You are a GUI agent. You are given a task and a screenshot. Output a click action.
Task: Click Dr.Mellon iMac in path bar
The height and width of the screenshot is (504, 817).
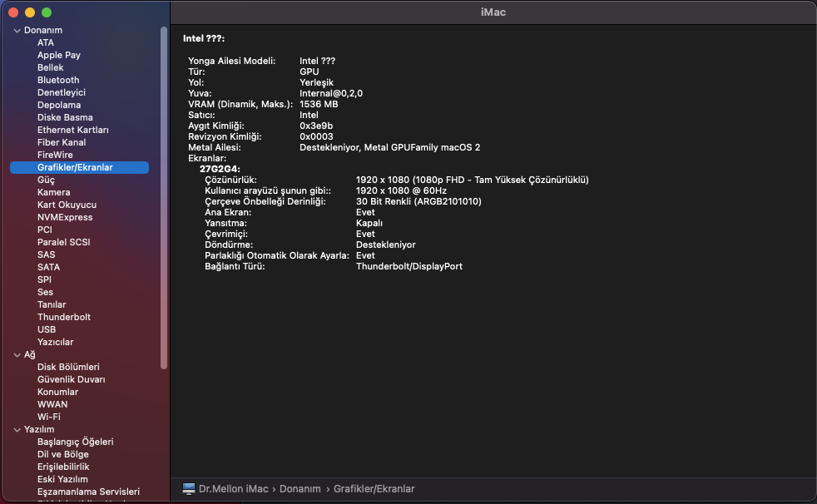(233, 489)
